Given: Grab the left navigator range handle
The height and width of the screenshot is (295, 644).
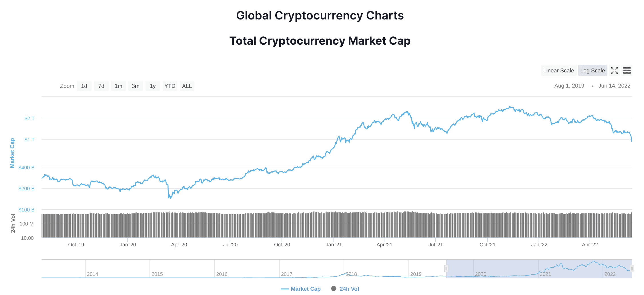Looking at the screenshot, I should (446, 268).
